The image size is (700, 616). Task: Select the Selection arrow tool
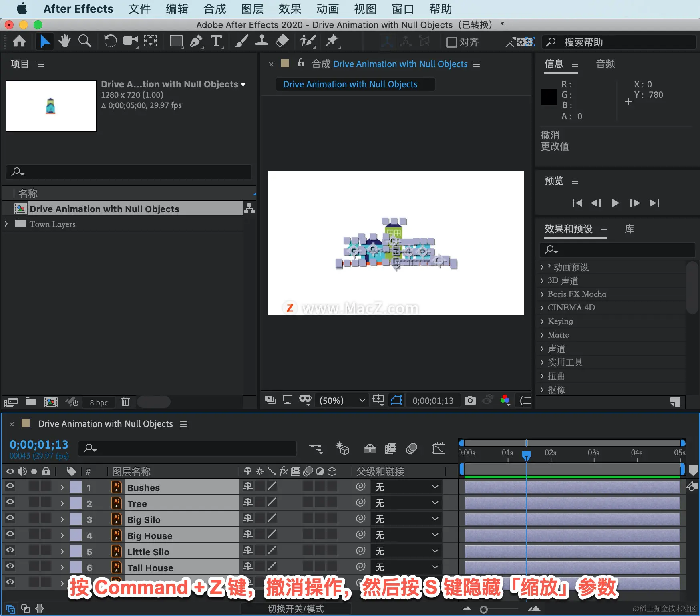point(45,41)
